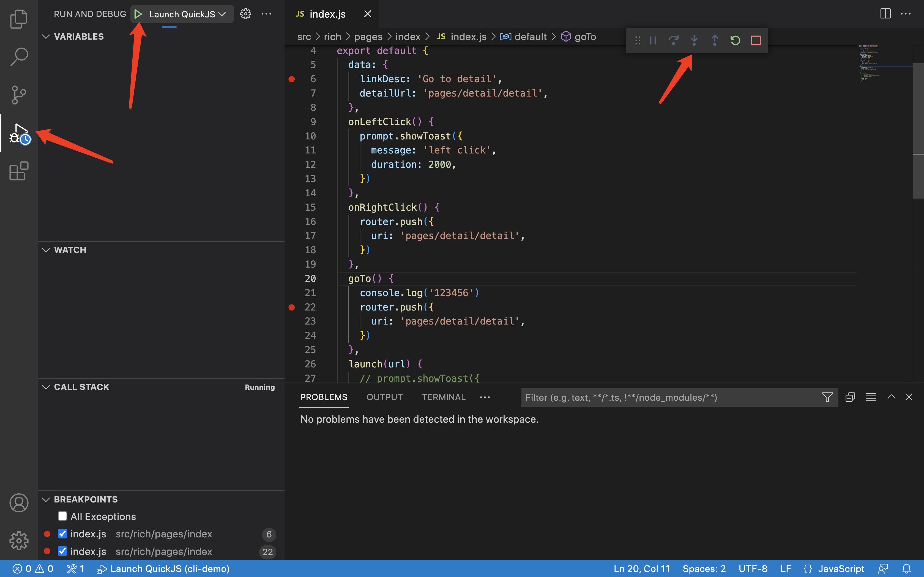Collapse all problems in the panel
This screenshot has height=577, width=924.
[850, 397]
